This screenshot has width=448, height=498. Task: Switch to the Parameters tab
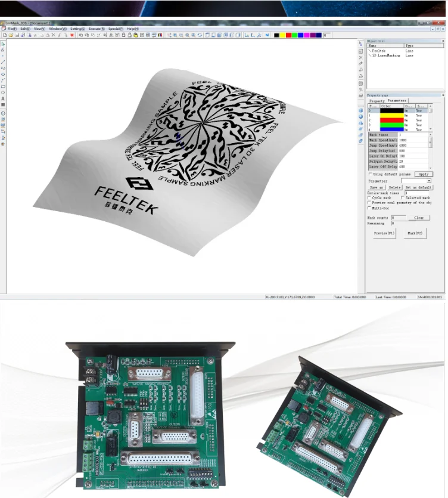pos(397,100)
